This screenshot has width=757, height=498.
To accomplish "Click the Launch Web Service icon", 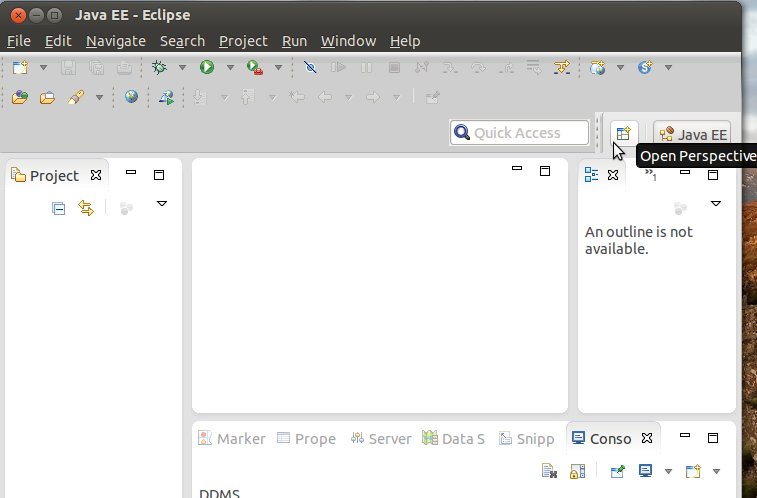I will pos(166,97).
